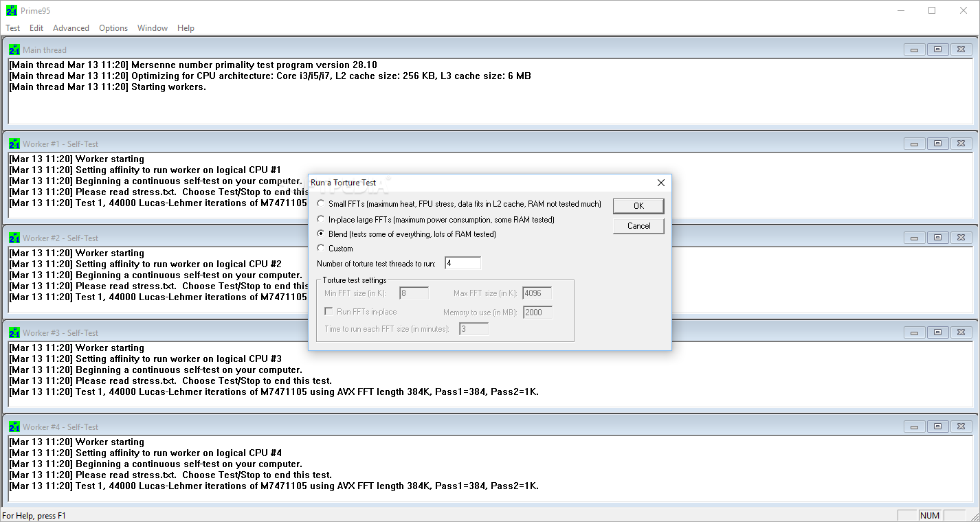Image resolution: width=980 pixels, height=522 pixels.
Task: Open the Test menu
Action: point(13,28)
